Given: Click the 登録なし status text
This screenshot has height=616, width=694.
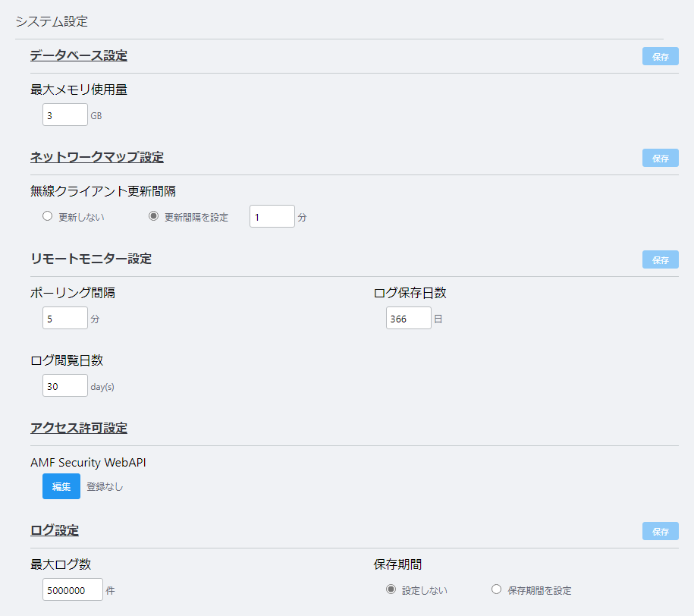Looking at the screenshot, I should pyautogui.click(x=105, y=487).
